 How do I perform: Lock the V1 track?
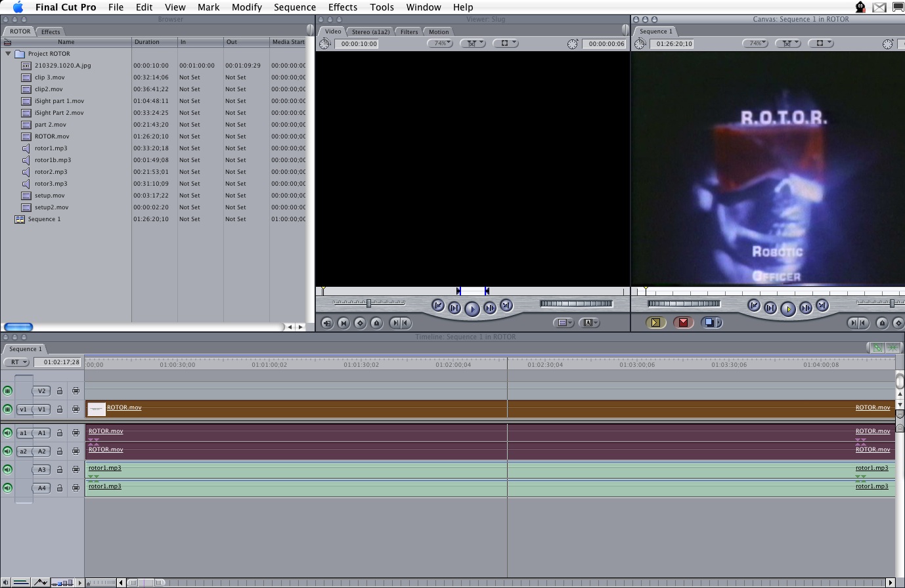[x=59, y=409]
